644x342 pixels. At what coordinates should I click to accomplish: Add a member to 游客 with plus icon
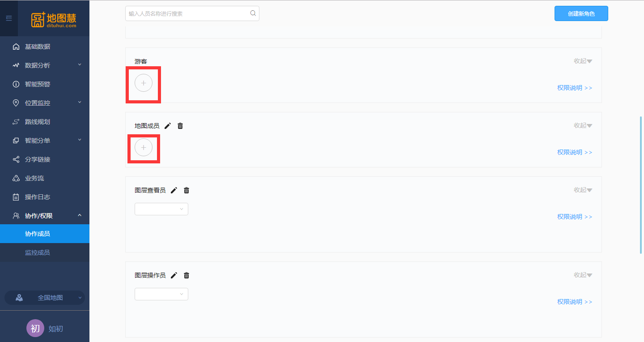(x=144, y=83)
